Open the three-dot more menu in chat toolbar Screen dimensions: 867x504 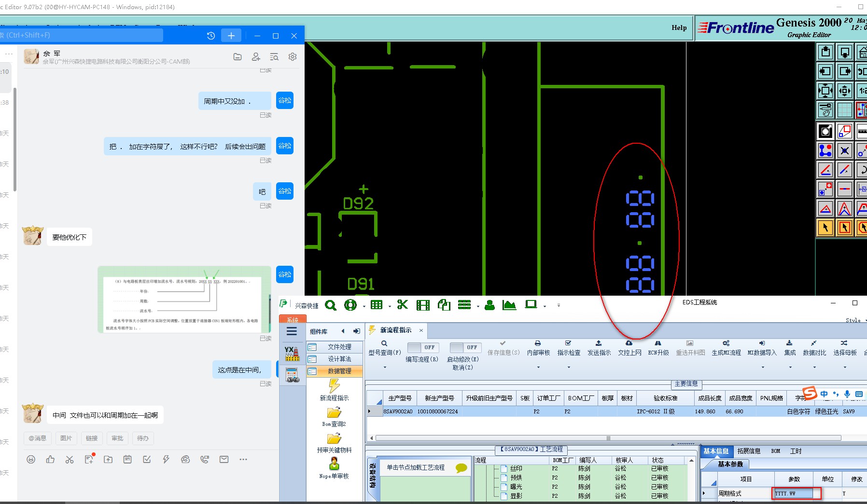coord(243,460)
